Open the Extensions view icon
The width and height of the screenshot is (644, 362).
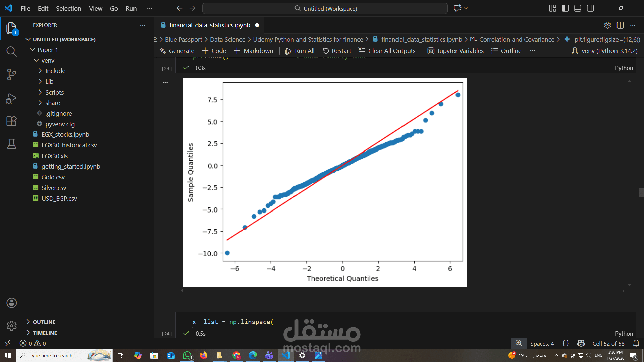11,121
